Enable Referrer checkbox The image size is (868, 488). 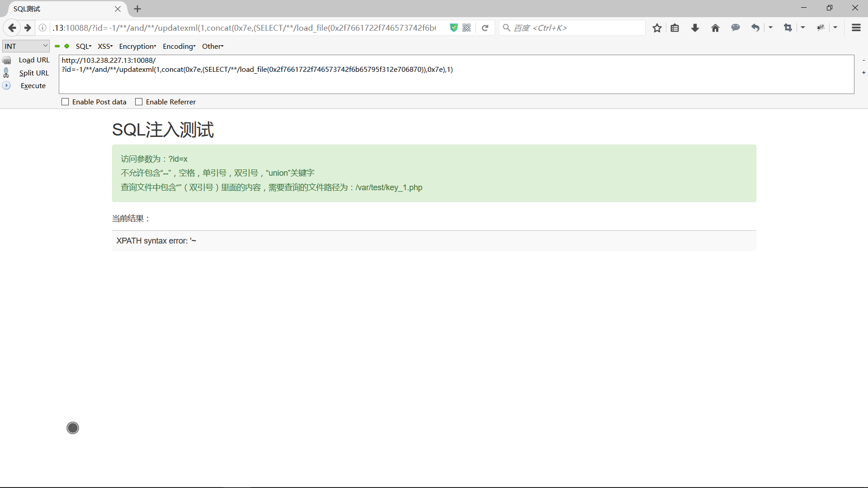[139, 102]
